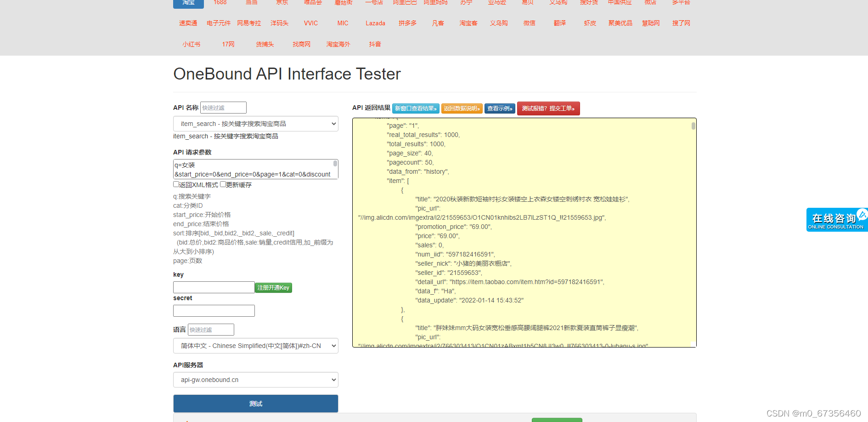Click the start_price:开始价格 hint text

(202, 215)
